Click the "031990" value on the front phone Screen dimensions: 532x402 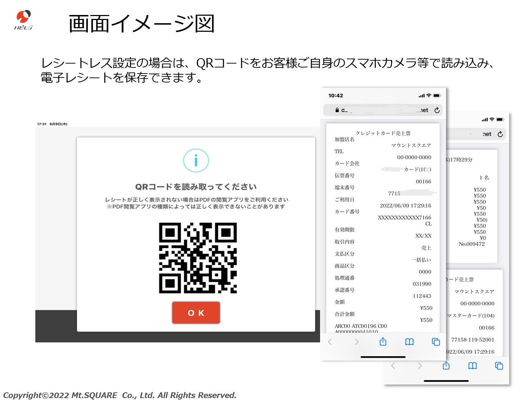tap(422, 284)
